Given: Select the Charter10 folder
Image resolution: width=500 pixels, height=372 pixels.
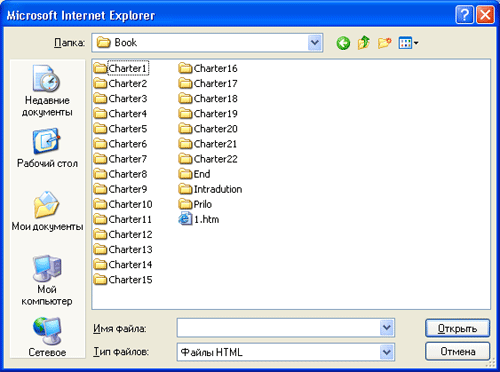Looking at the screenshot, I should pos(123,204).
